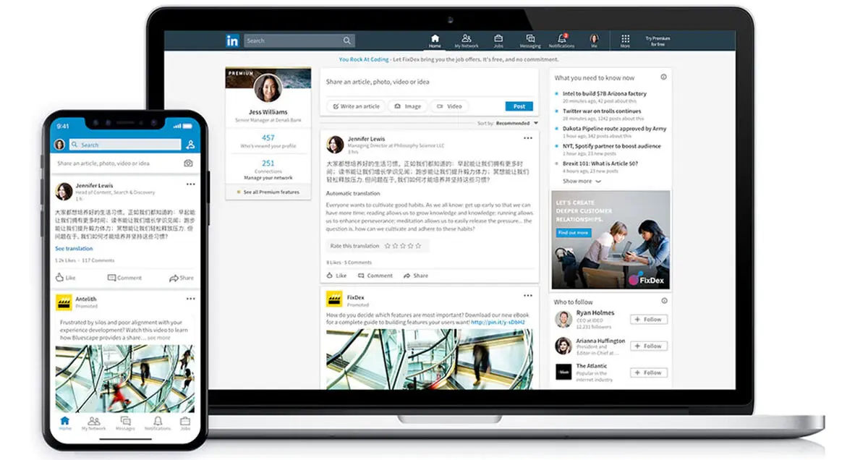Click Try Premium for free link
This screenshot has width=868, height=460.
tap(658, 41)
